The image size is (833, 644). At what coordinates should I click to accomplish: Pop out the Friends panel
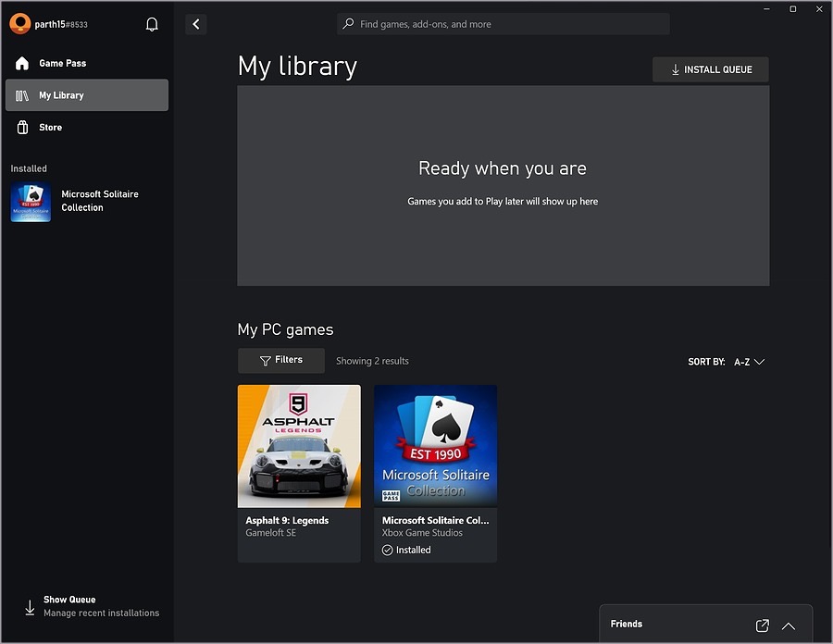point(762,625)
